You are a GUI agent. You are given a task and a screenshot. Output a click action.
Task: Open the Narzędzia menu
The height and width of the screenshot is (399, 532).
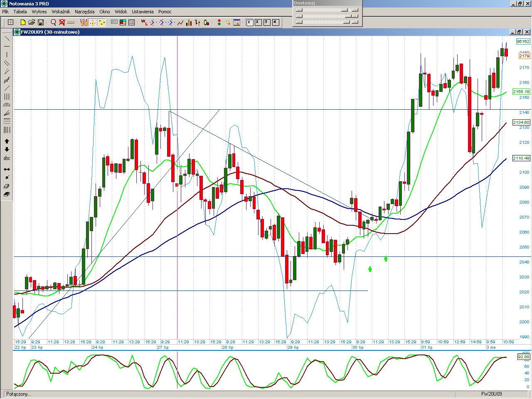pos(84,12)
